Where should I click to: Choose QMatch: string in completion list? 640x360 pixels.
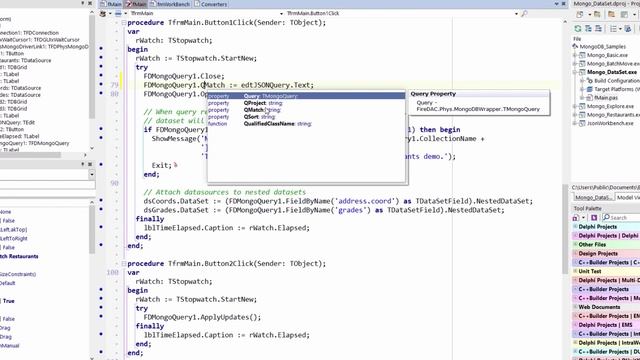306,110
